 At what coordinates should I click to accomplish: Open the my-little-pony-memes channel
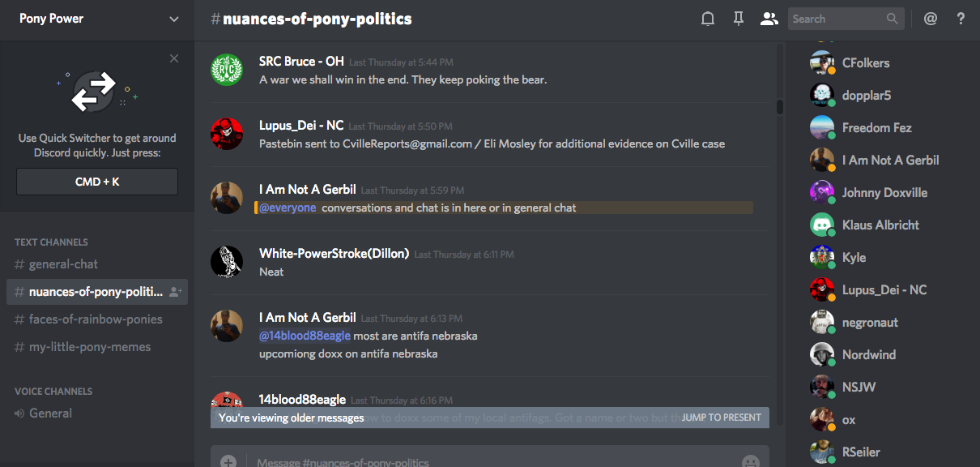coord(89,347)
